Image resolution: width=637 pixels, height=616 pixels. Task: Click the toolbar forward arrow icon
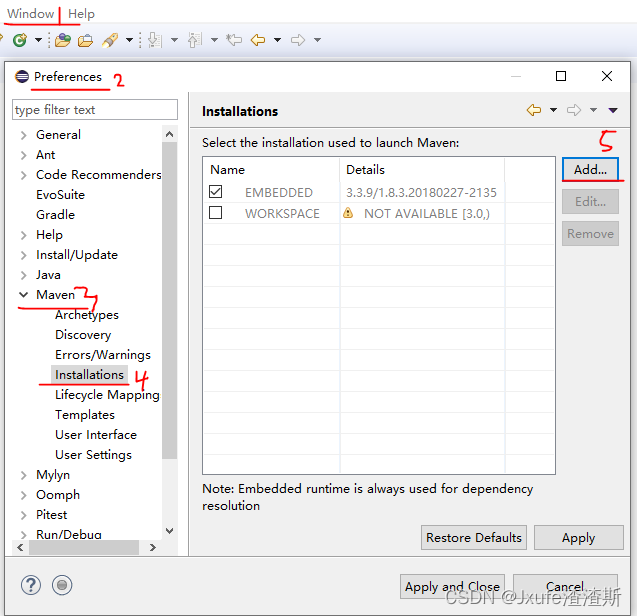pyautogui.click(x=298, y=40)
